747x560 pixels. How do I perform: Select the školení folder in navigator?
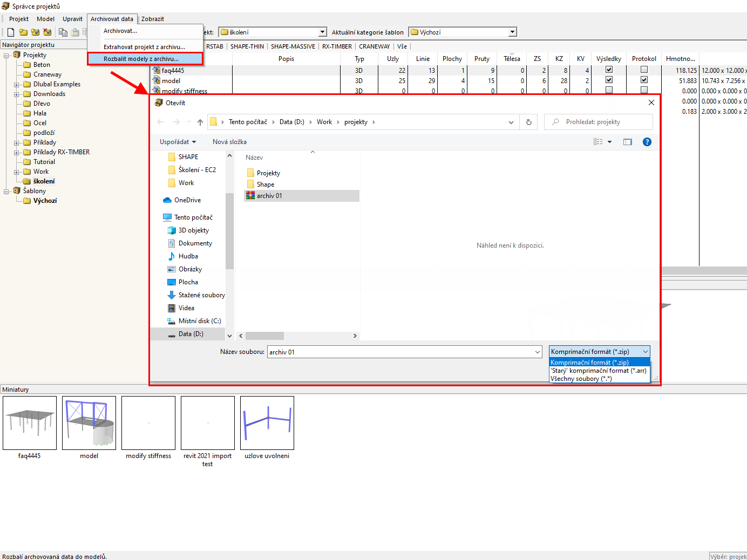(x=39, y=181)
